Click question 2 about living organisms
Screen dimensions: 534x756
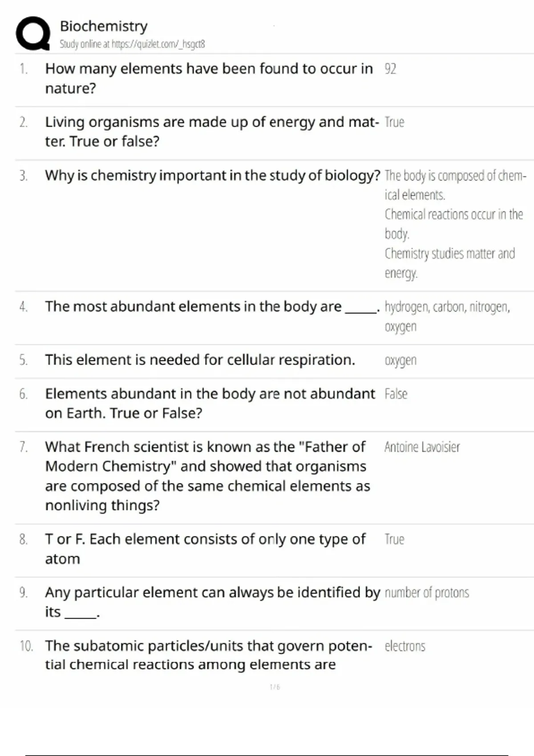point(212,132)
